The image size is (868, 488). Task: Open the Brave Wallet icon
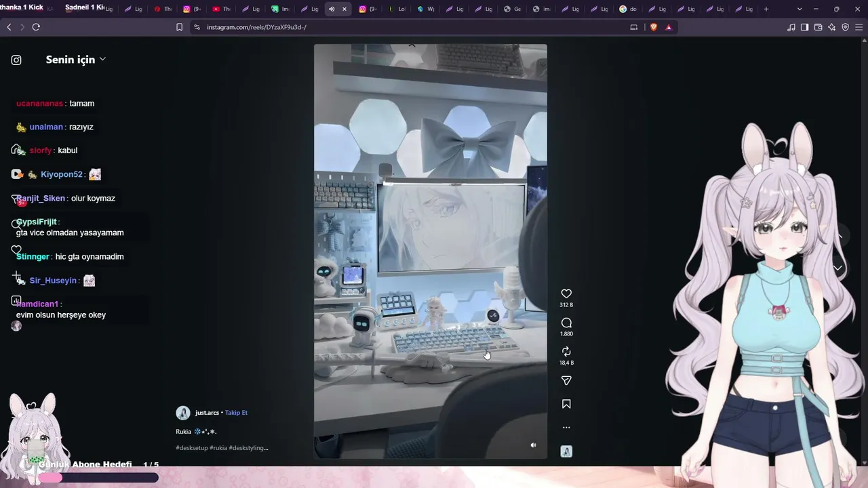818,27
